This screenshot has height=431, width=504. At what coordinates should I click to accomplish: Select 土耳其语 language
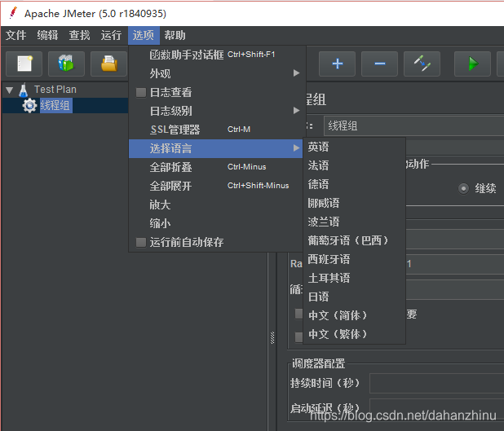tap(354, 278)
